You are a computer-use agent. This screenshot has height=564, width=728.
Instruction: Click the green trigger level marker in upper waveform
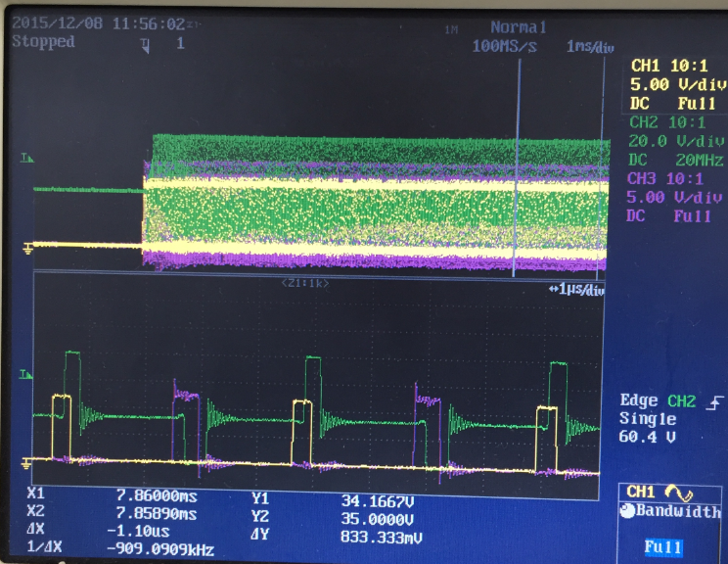coord(27,159)
